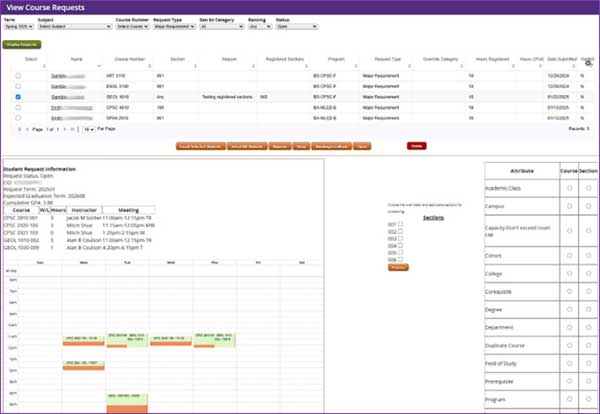Image resolution: width=600 pixels, height=414 pixels.
Task: Select the ART 3110 request row radio
Action: pyautogui.click(x=18, y=76)
